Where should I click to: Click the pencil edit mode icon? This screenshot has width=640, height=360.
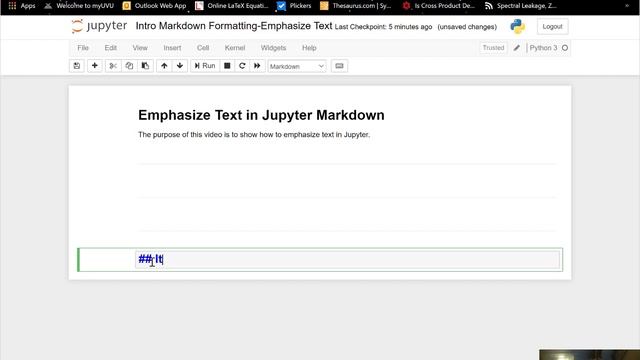pyautogui.click(x=517, y=48)
